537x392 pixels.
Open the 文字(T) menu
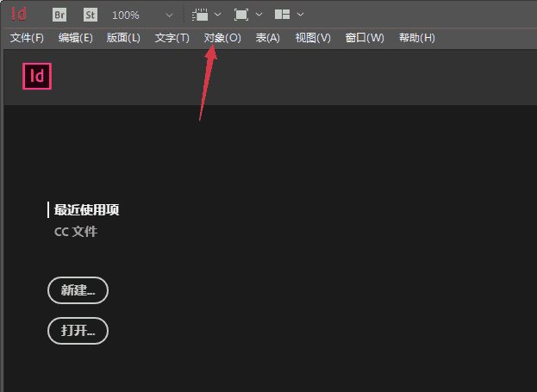(x=172, y=38)
